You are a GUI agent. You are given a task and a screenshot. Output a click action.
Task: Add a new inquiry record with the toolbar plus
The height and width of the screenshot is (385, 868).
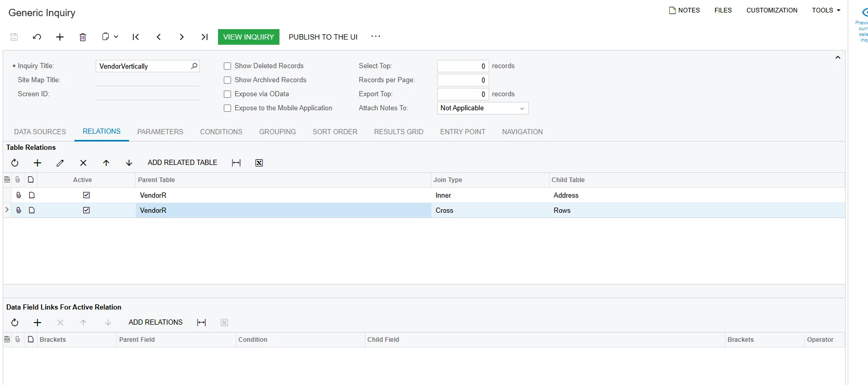coord(60,37)
